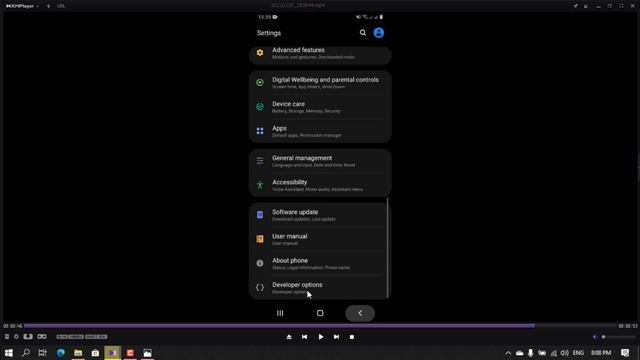
Task: Mute the KMPlayer speaker icon
Action: pos(595,337)
